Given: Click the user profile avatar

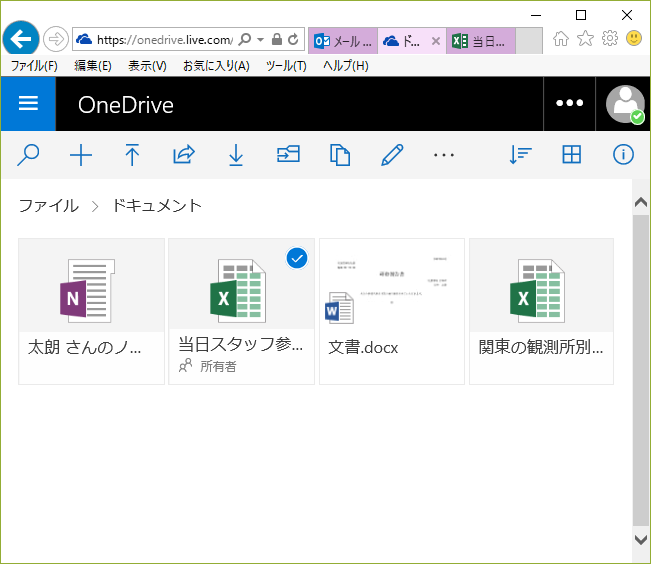Looking at the screenshot, I should [624, 104].
